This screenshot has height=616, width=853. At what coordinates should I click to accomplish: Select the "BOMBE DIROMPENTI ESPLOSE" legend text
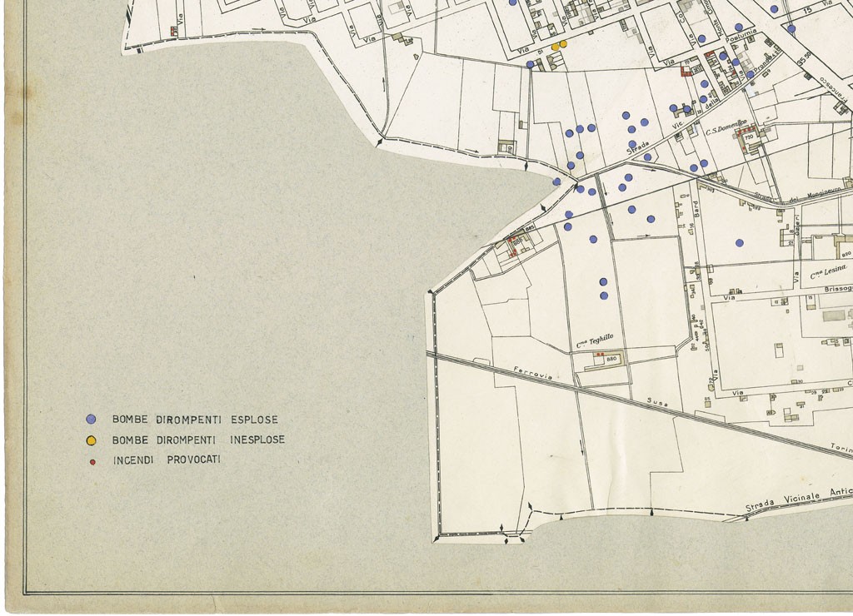[195, 420]
